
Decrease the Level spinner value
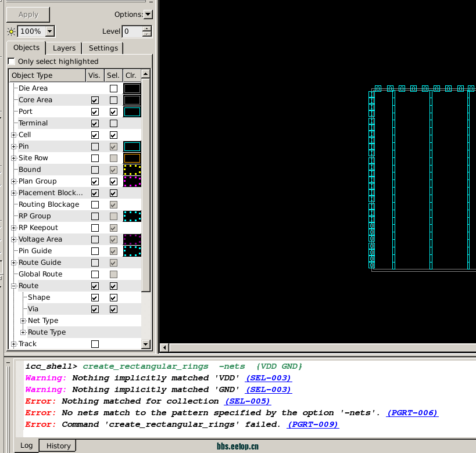(147, 34)
